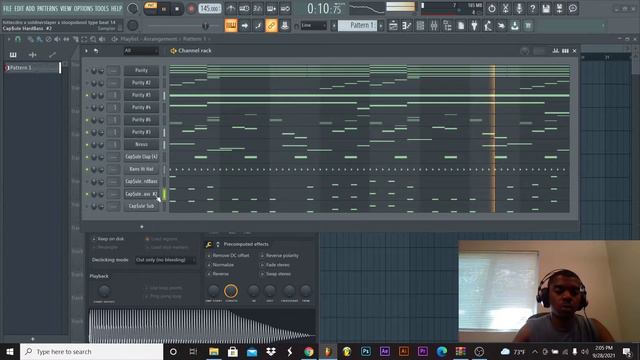Add a new channel with plus button

click(142, 227)
